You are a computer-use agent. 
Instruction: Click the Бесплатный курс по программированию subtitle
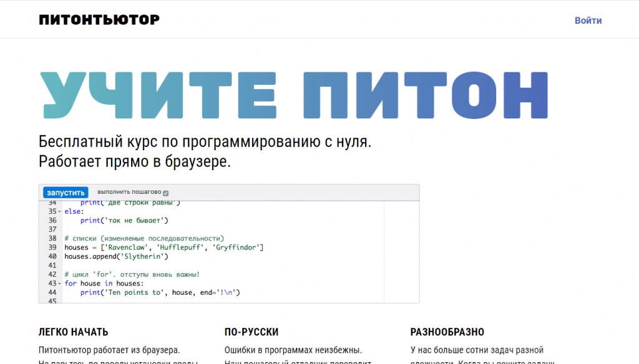point(205,141)
